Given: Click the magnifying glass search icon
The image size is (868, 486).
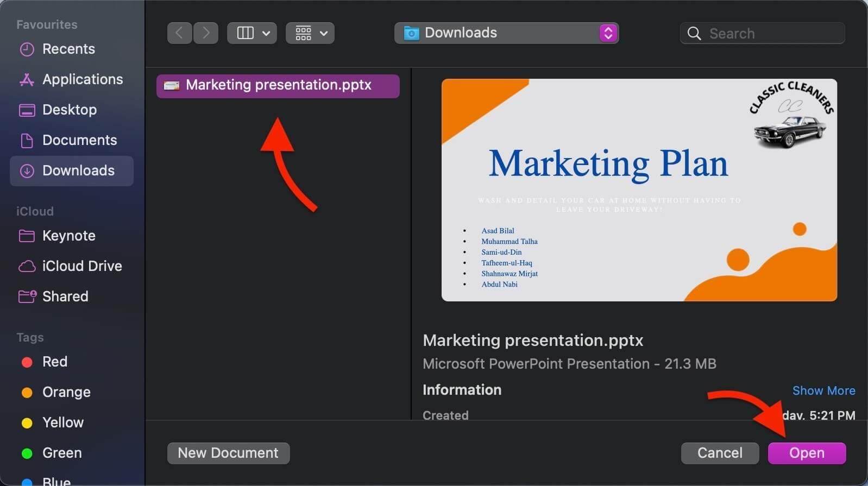Looking at the screenshot, I should [694, 33].
